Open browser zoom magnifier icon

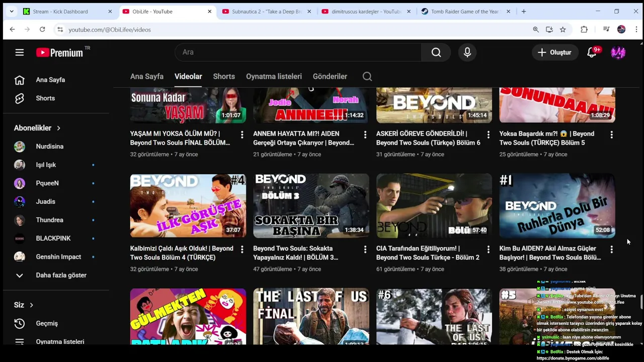[x=536, y=30]
